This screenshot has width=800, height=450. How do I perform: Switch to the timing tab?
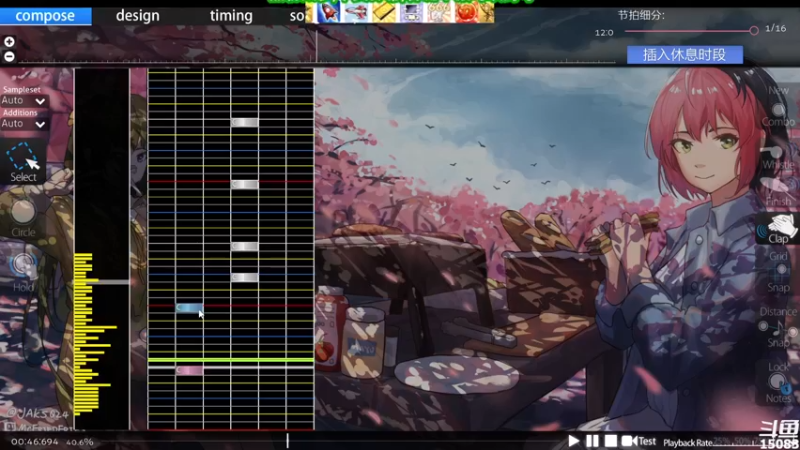[x=231, y=16]
